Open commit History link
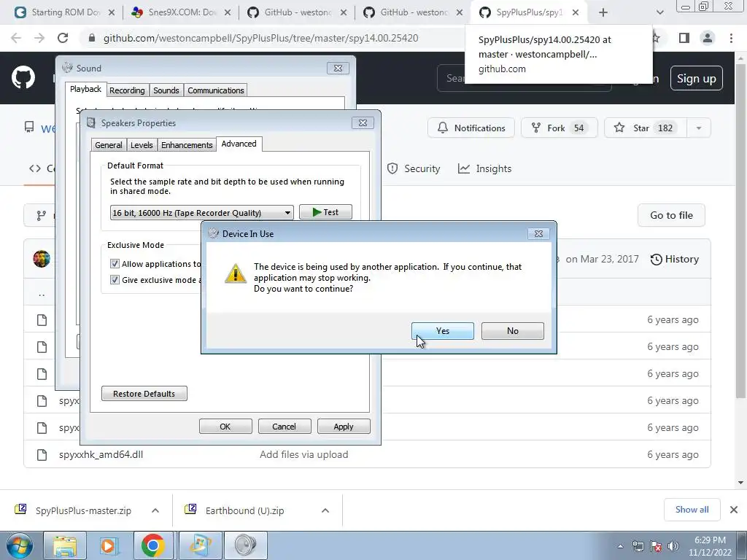This screenshot has width=747, height=560. (675, 259)
